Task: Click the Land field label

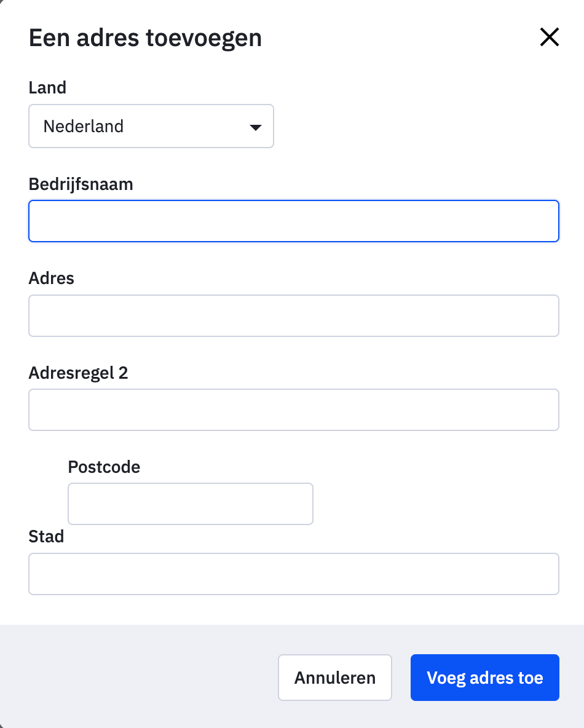Action: coord(47,88)
